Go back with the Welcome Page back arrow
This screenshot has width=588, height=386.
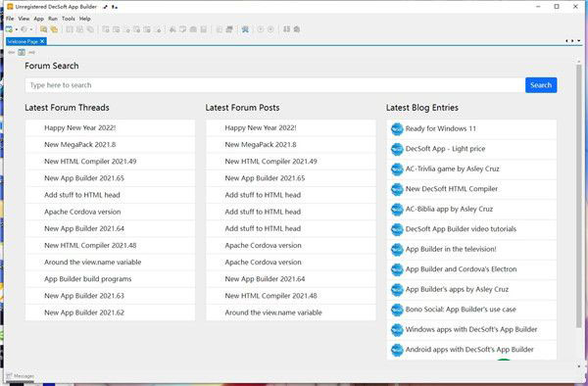click(11, 53)
